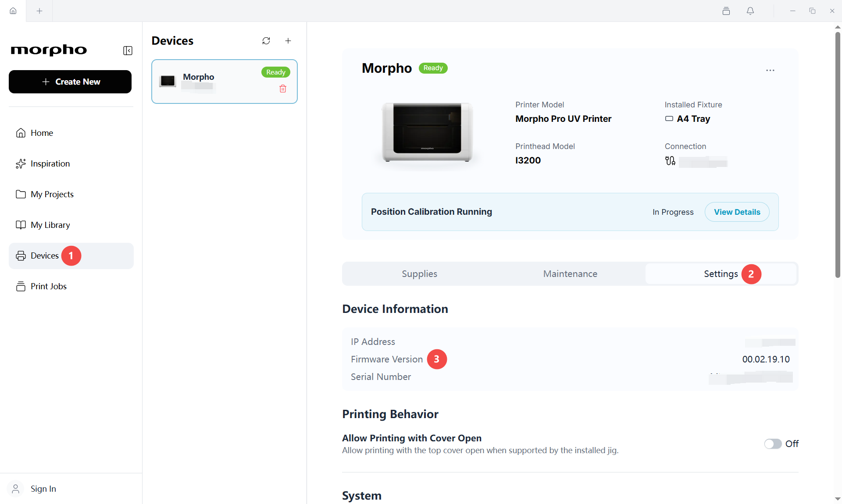Click the Create New button
The height and width of the screenshot is (504, 842).
(x=70, y=82)
